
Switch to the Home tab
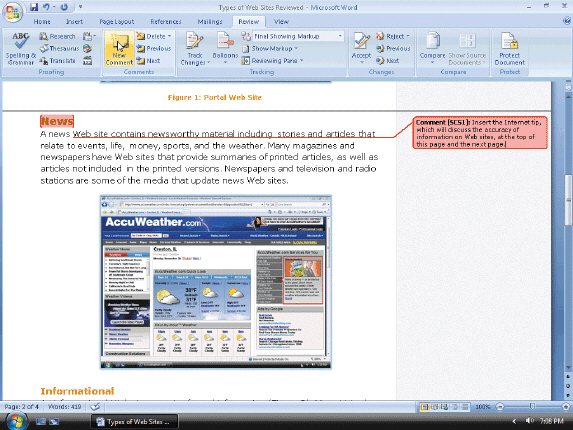[x=42, y=22]
